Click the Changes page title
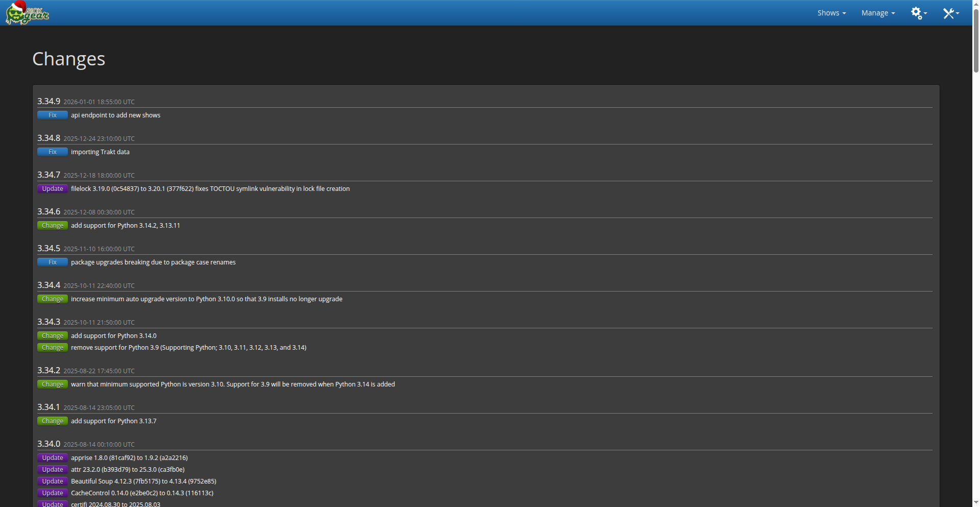Viewport: 980px width, 507px height. click(69, 59)
